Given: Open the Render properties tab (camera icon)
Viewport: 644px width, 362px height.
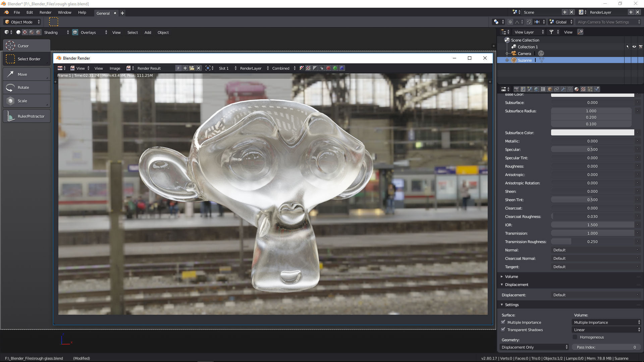Looking at the screenshot, I should 517,89.
